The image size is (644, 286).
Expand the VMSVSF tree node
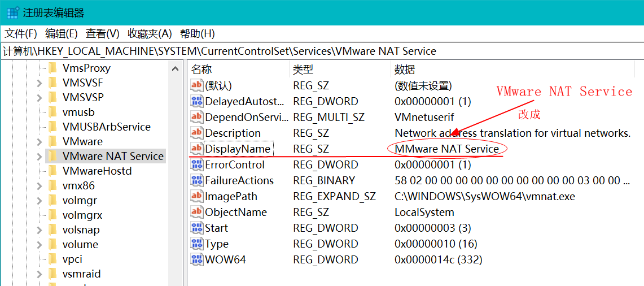click(x=39, y=83)
